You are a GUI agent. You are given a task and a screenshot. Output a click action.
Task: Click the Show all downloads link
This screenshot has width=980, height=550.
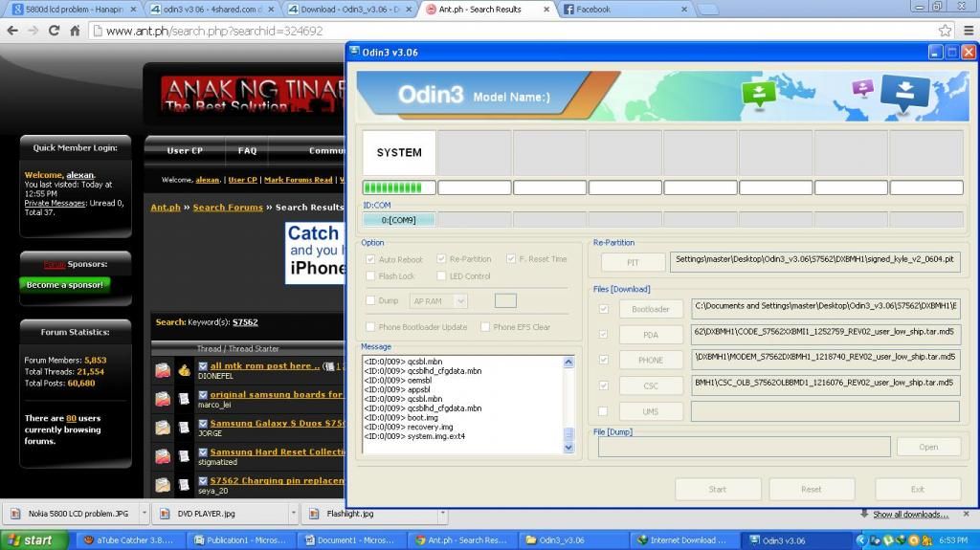pyautogui.click(x=910, y=515)
